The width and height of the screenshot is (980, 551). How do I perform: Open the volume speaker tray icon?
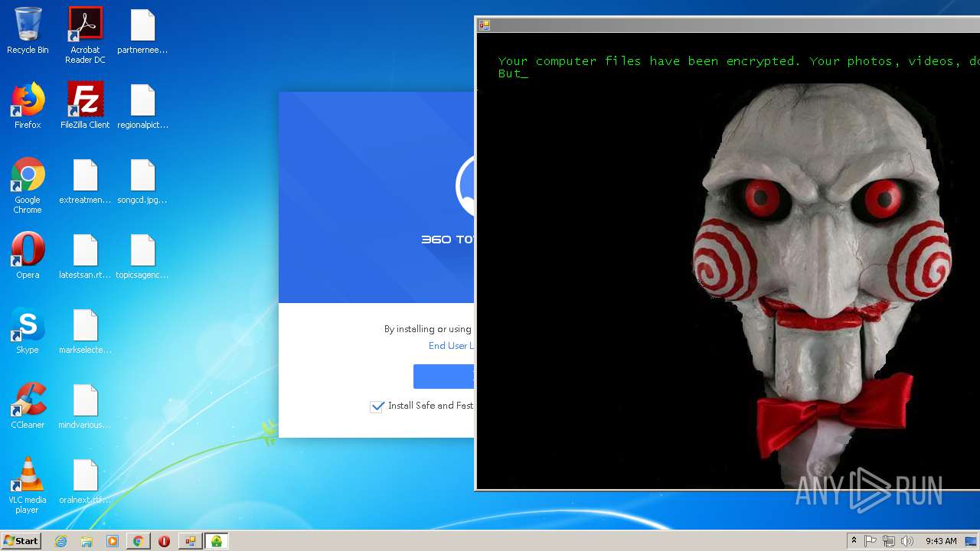click(907, 541)
